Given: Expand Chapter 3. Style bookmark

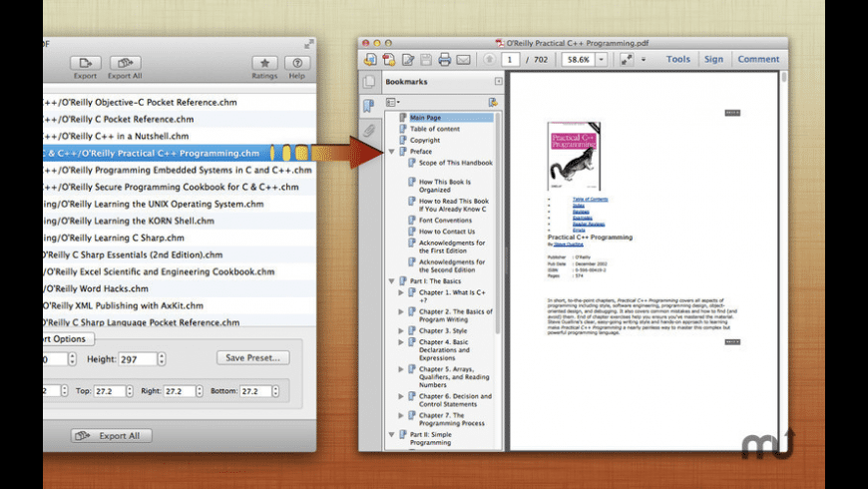Looking at the screenshot, I should [x=401, y=330].
